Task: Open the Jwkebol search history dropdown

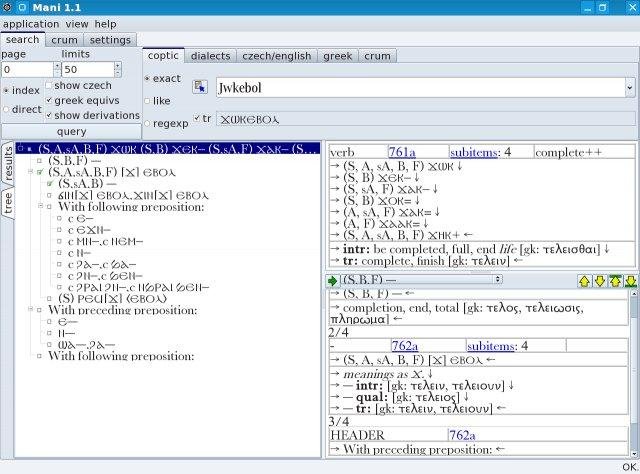Action: [630, 87]
